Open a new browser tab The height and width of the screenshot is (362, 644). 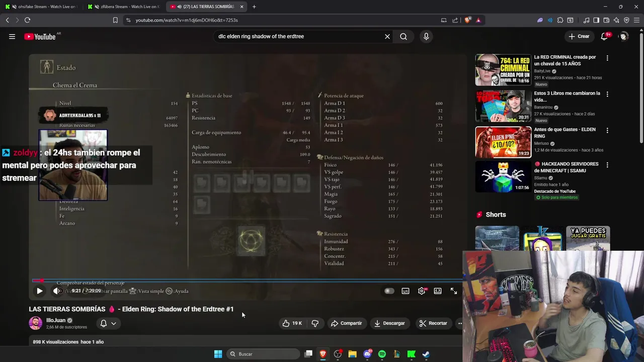254,7
